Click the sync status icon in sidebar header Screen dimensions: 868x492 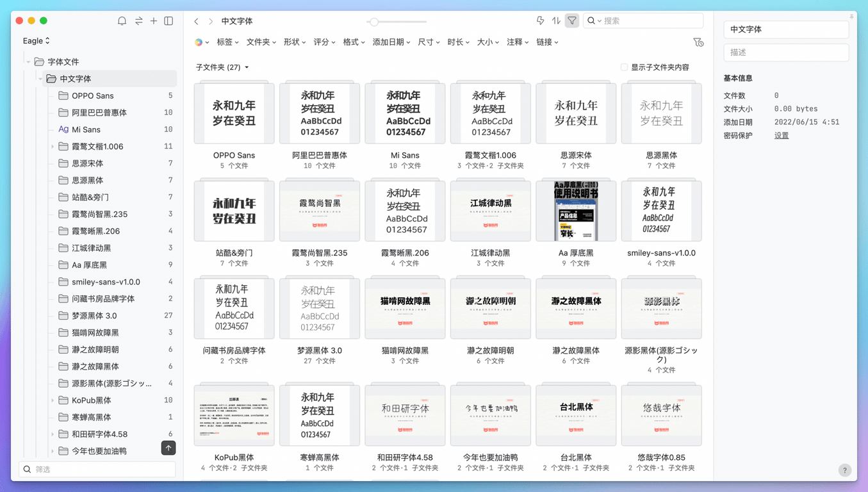tap(138, 20)
